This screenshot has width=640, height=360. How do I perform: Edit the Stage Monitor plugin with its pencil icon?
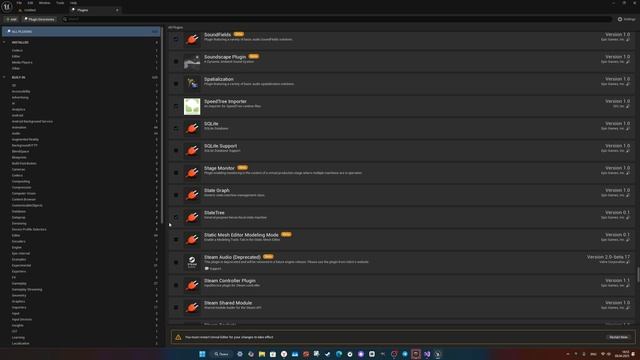(628, 173)
